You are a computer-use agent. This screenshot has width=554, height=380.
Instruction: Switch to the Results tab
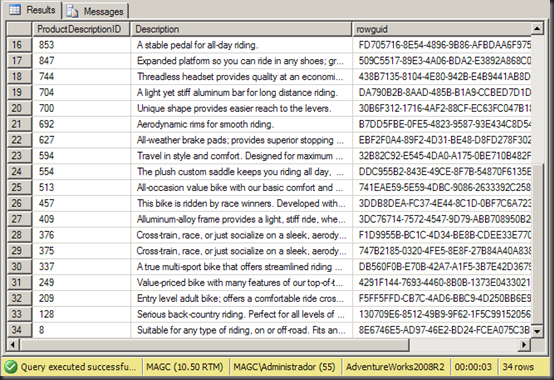(33, 10)
